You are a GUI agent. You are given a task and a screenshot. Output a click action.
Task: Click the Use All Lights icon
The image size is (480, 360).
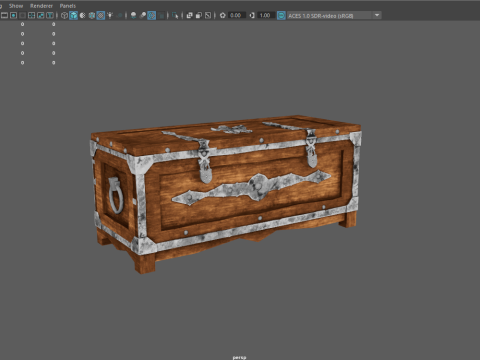[x=110, y=15]
